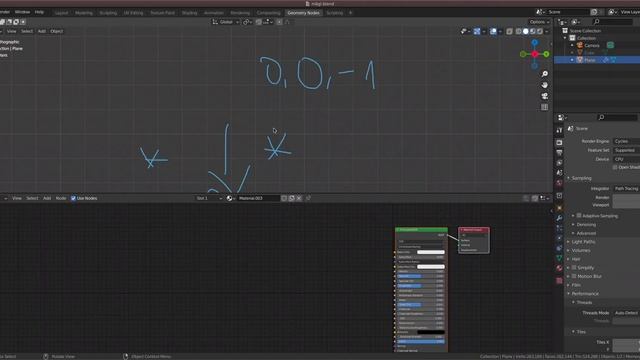Open the Slot 1 material slot dropdown
This screenshot has height=360, width=640.
[x=209, y=198]
